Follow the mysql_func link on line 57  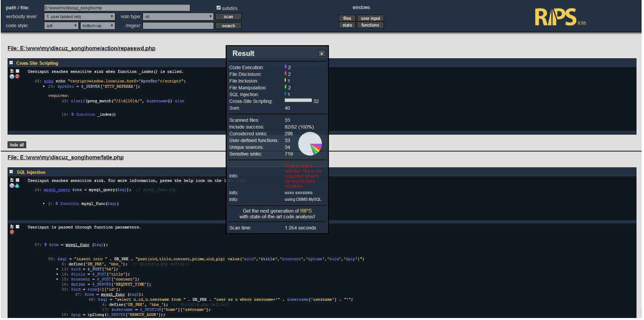point(77,245)
